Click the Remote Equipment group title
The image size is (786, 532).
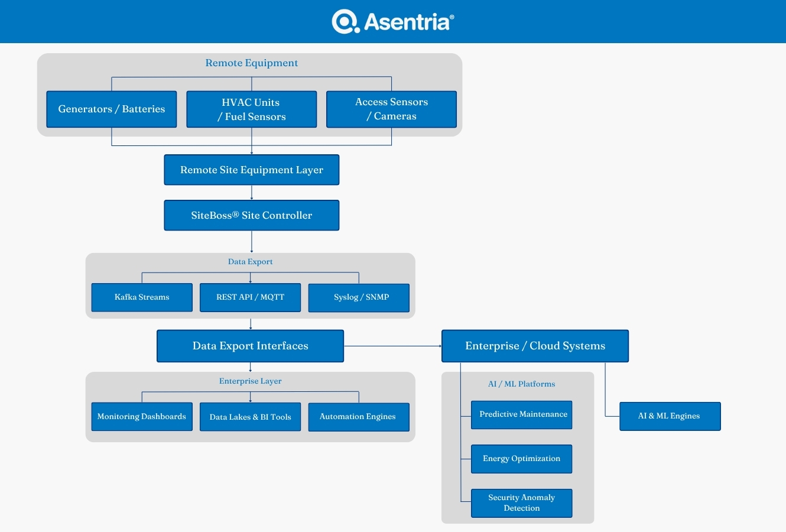pos(252,63)
